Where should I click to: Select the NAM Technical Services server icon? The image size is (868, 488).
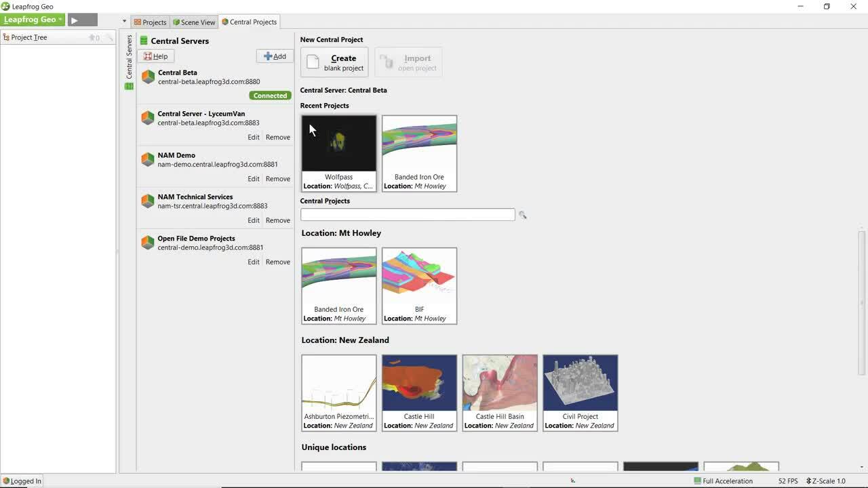[148, 201]
